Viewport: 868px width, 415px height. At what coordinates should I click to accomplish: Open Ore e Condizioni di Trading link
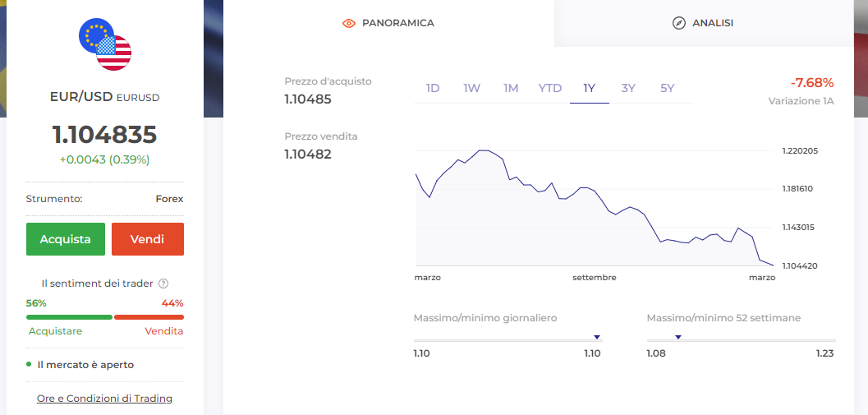(104, 399)
